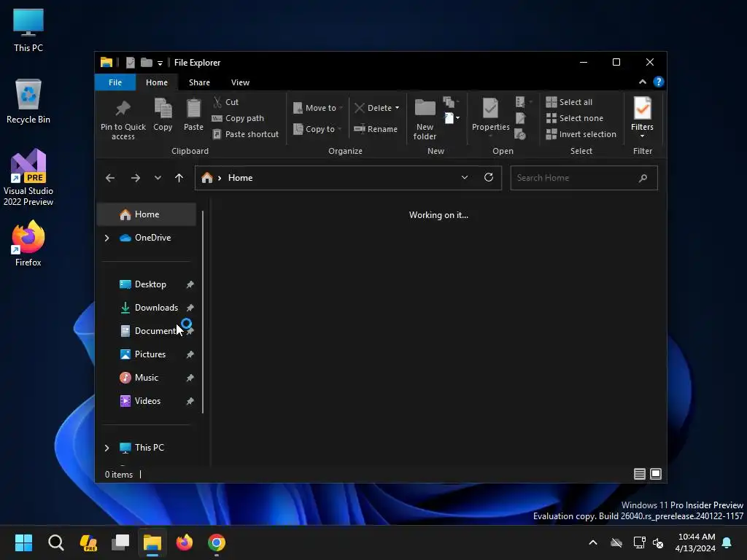Click the quick access toolbar New folder icon
747x560 pixels.
(146, 63)
